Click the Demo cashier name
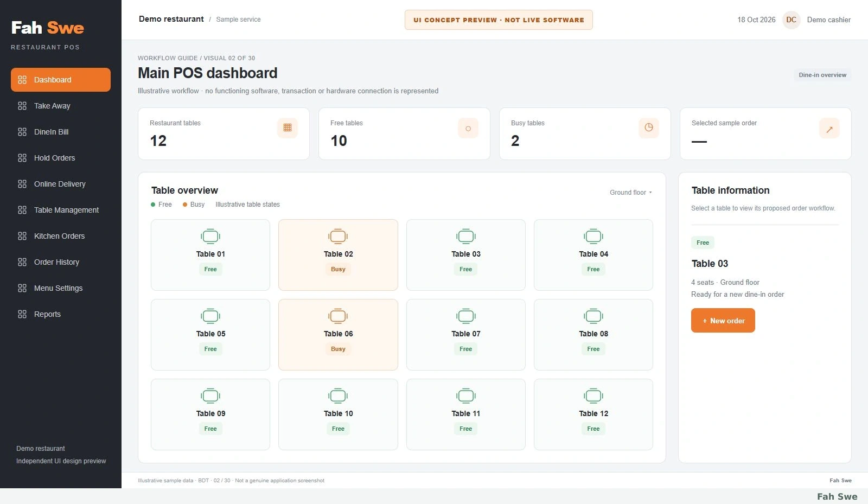 click(x=828, y=20)
